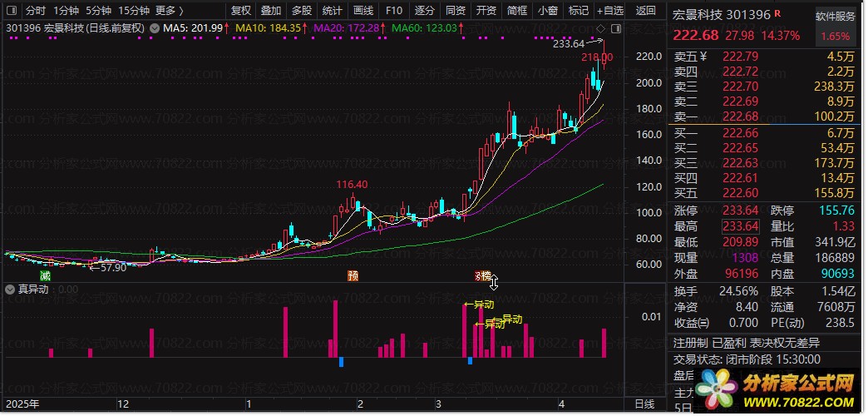Image resolution: width=868 pixels, height=416 pixels.
Task: Click the green 减 marker on chart
Action: point(46,275)
